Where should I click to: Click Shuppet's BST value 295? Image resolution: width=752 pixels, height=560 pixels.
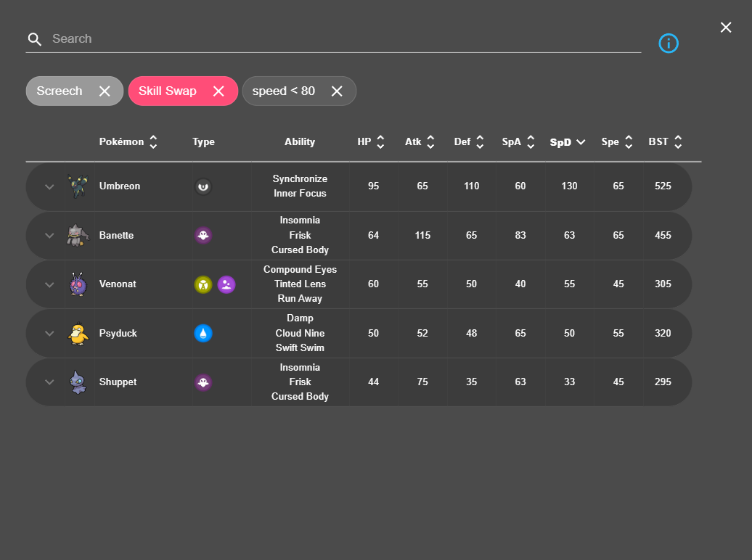[x=663, y=382]
